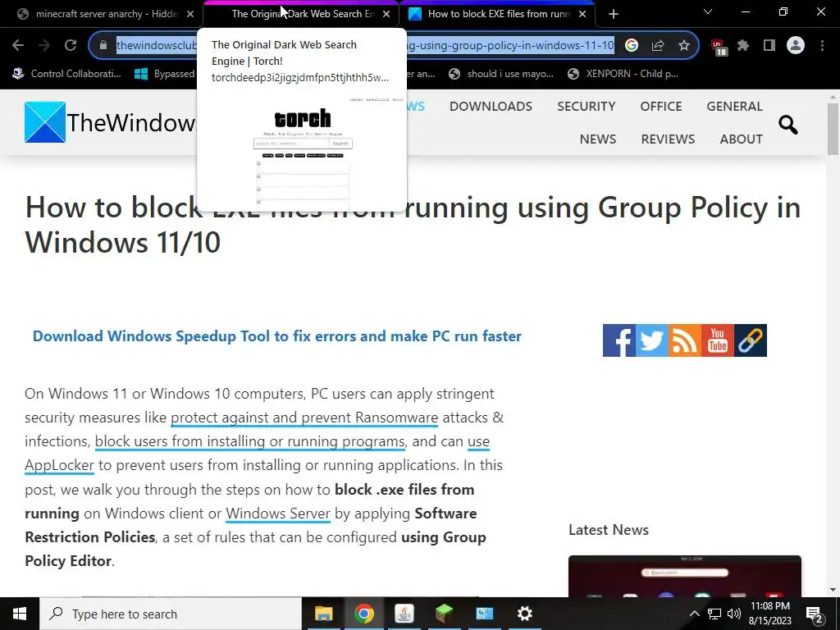Open the should i use mayo bookmark
This screenshot has width=840, height=630.
click(501, 74)
